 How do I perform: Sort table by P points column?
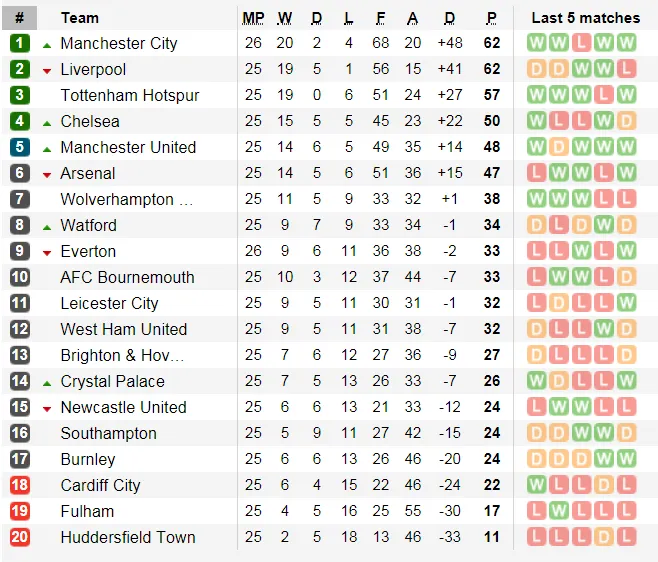(x=491, y=18)
